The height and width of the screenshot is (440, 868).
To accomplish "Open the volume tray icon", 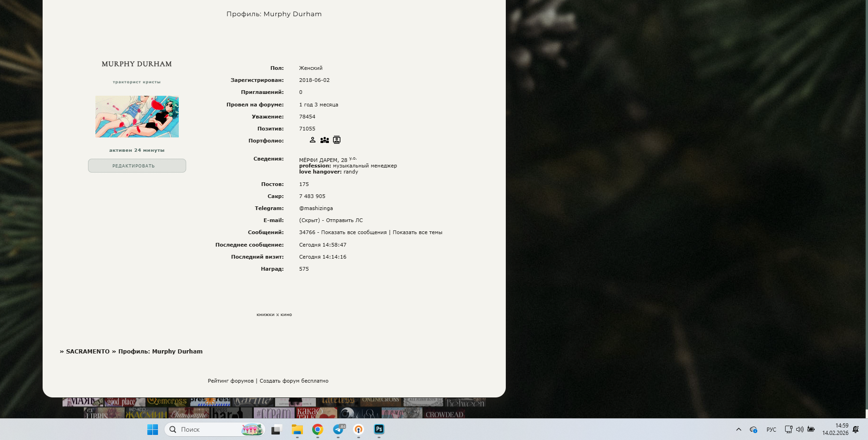I will (799, 429).
